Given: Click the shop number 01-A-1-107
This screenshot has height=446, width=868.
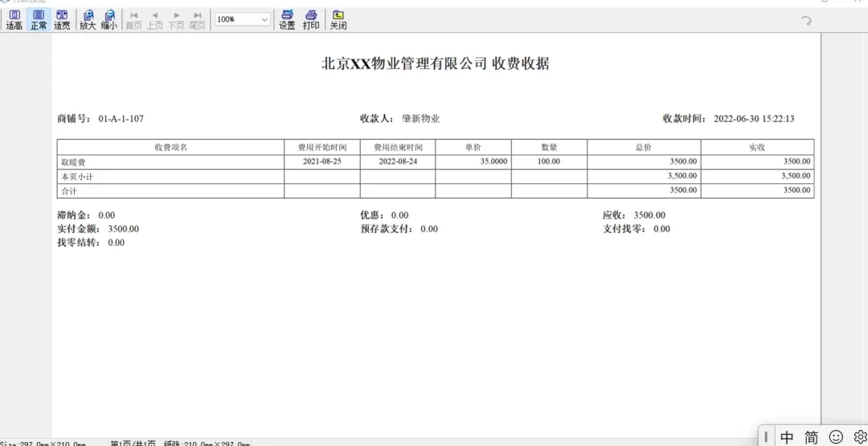Looking at the screenshot, I should 121,118.
